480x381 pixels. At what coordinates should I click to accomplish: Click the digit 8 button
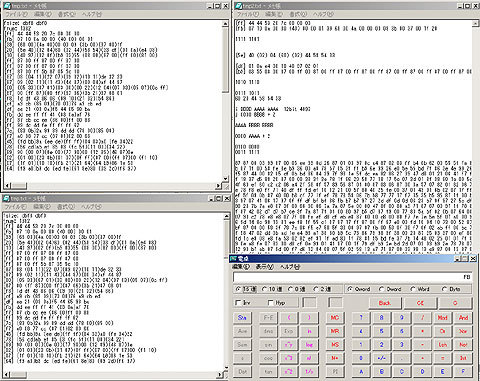point(381,318)
